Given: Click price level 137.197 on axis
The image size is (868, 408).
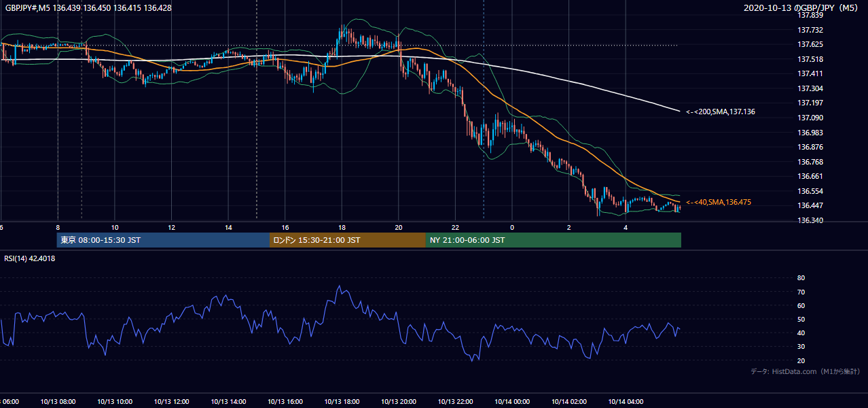Looking at the screenshot, I should [x=810, y=103].
